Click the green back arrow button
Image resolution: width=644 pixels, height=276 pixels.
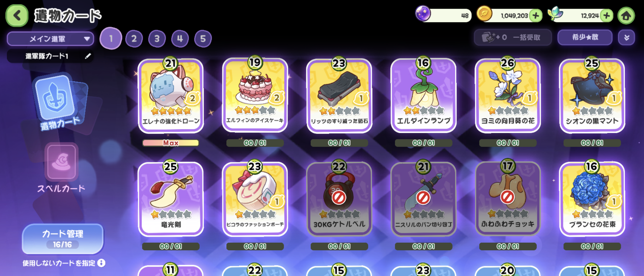coord(17,15)
